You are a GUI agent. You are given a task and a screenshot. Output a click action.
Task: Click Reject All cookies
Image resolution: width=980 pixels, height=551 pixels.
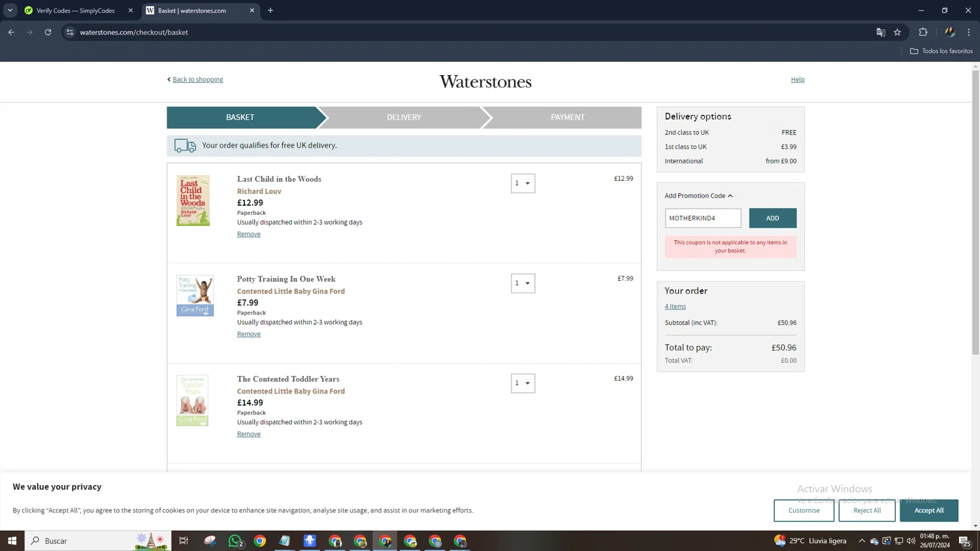click(x=867, y=511)
